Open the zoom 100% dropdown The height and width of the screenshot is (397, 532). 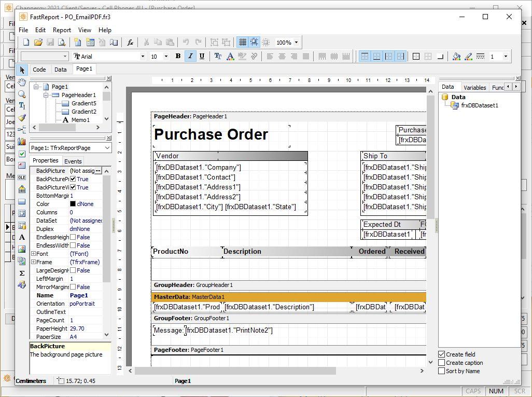pyautogui.click(x=296, y=43)
